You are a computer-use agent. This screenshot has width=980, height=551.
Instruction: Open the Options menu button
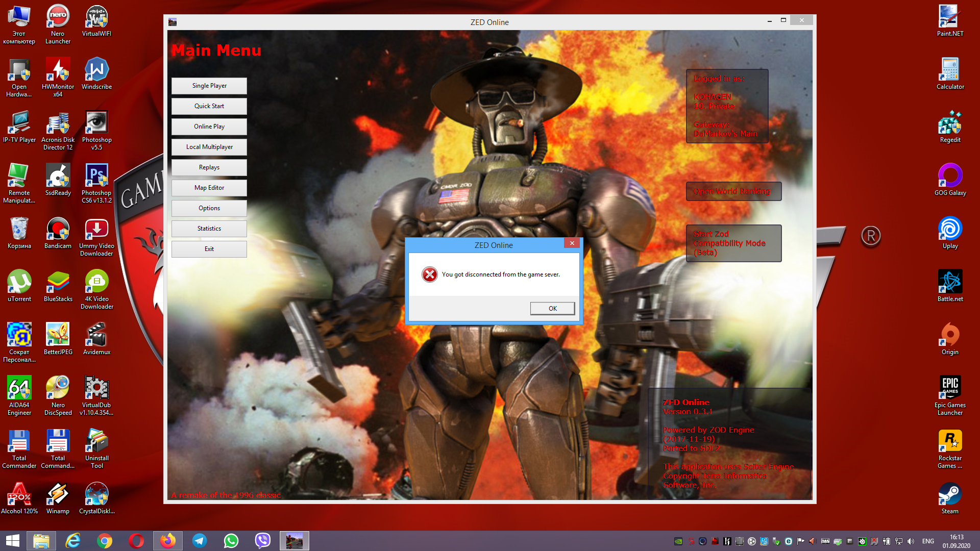point(209,208)
